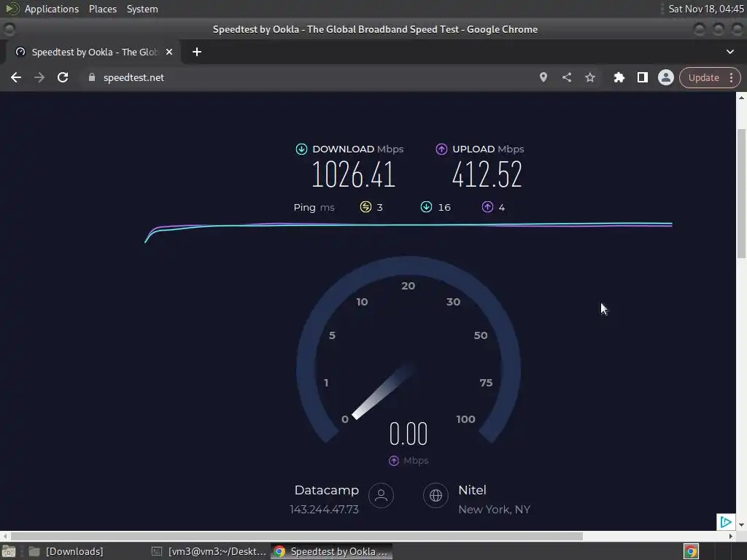
Task: Select the Speedtest by Ookla tab
Action: pyautogui.click(x=93, y=52)
